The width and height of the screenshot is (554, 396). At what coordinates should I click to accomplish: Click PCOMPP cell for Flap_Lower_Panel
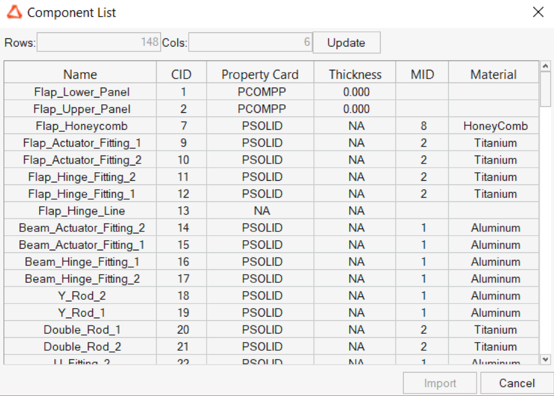point(260,92)
